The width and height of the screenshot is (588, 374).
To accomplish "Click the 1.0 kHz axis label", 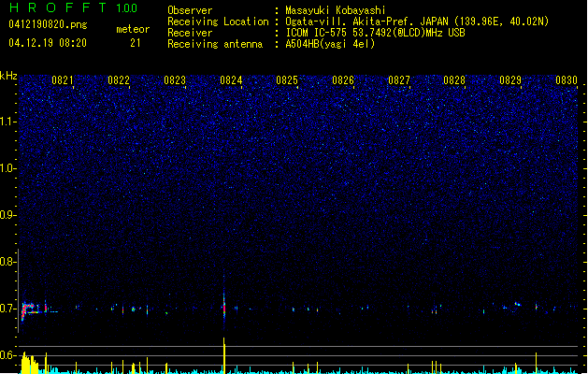I will [8, 168].
